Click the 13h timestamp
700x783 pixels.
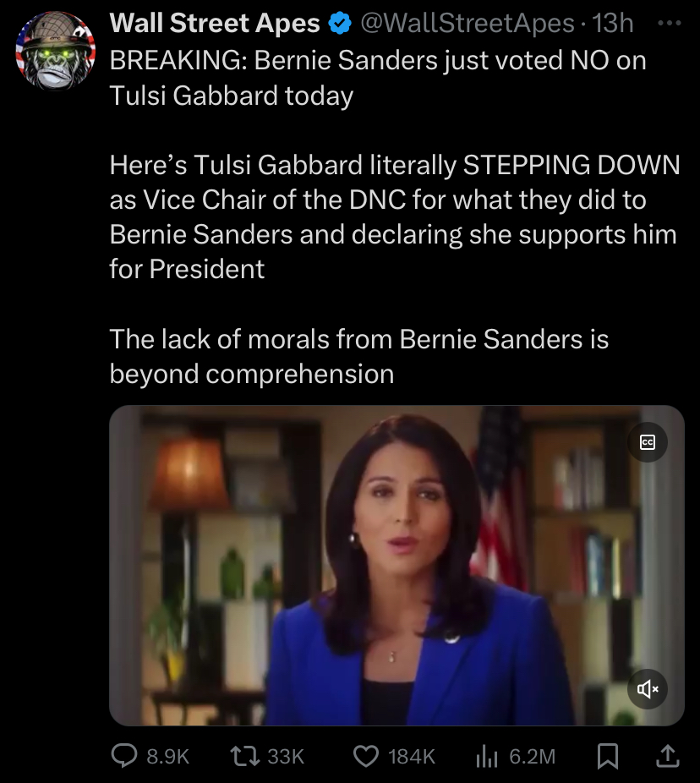[x=612, y=24]
